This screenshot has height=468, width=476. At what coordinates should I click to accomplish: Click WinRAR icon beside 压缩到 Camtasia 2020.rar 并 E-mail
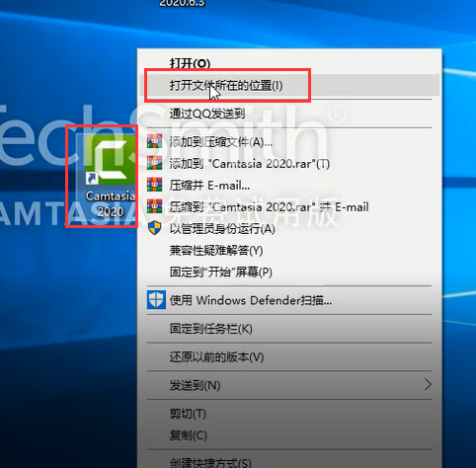click(x=154, y=206)
